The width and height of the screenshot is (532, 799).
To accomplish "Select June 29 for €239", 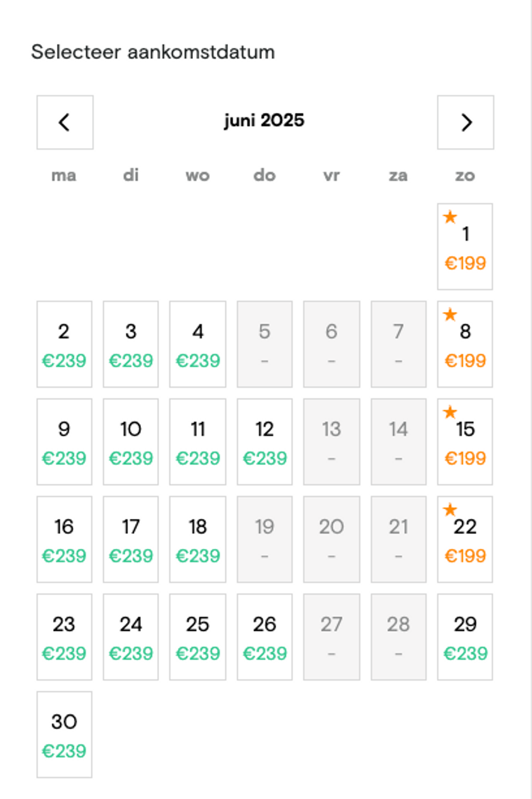I will coord(465,637).
